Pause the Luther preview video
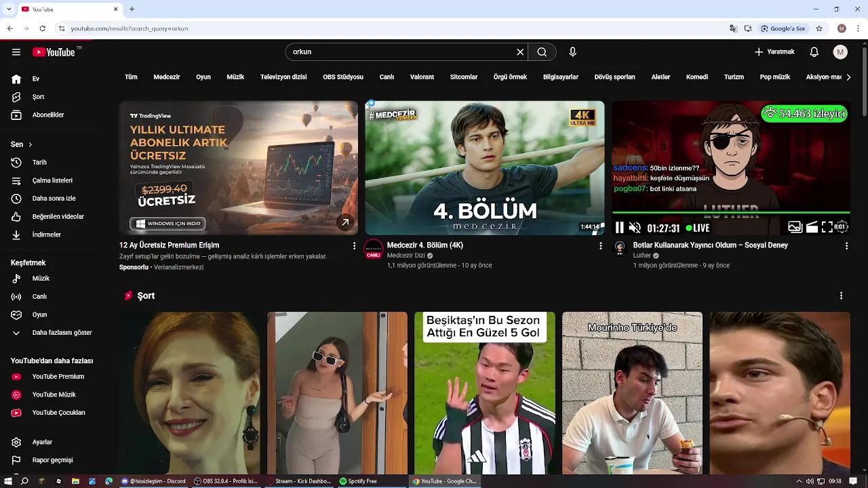 tap(619, 228)
